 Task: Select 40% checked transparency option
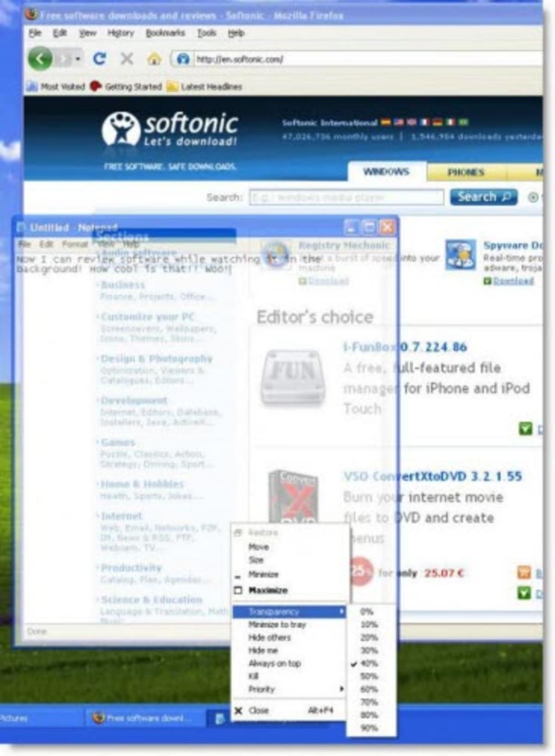[x=368, y=664]
